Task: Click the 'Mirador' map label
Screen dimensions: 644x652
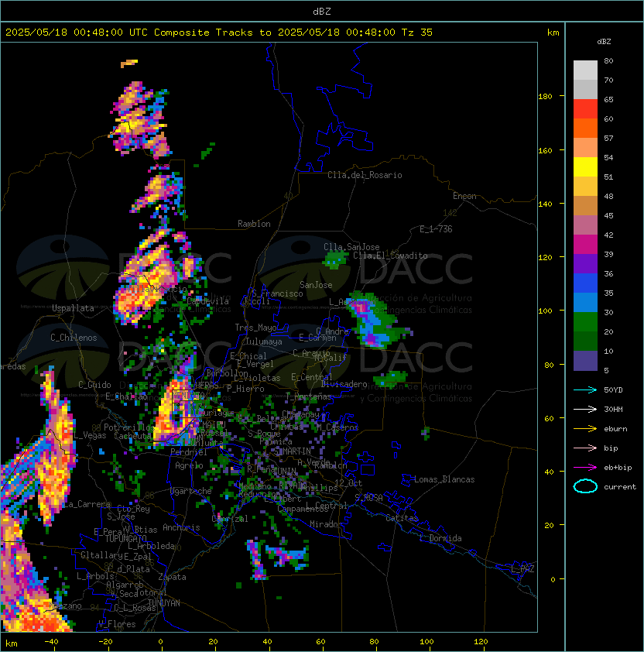Action: tap(327, 524)
